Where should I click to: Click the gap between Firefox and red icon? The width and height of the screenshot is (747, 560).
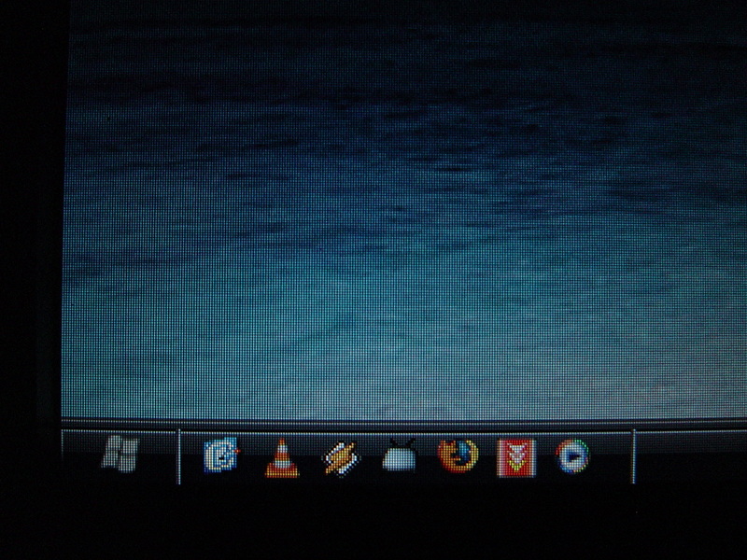pos(487,457)
